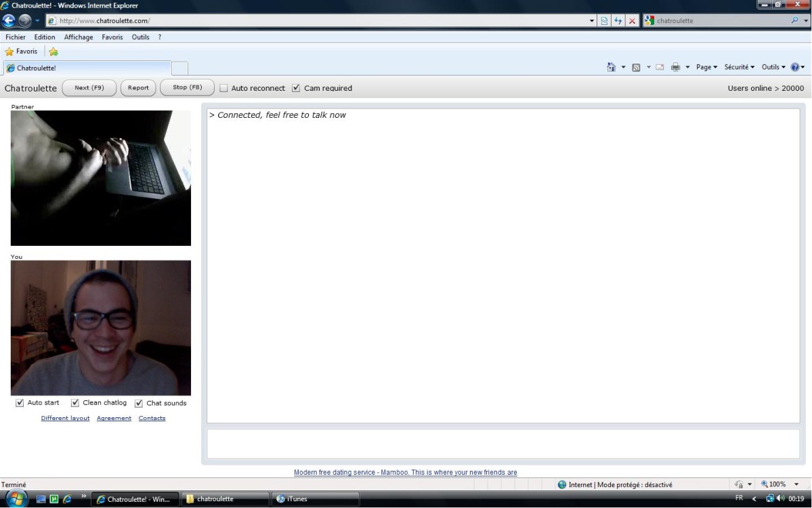812x508 pixels.
Task: Click the Stop (F8) button
Action: [x=188, y=87]
